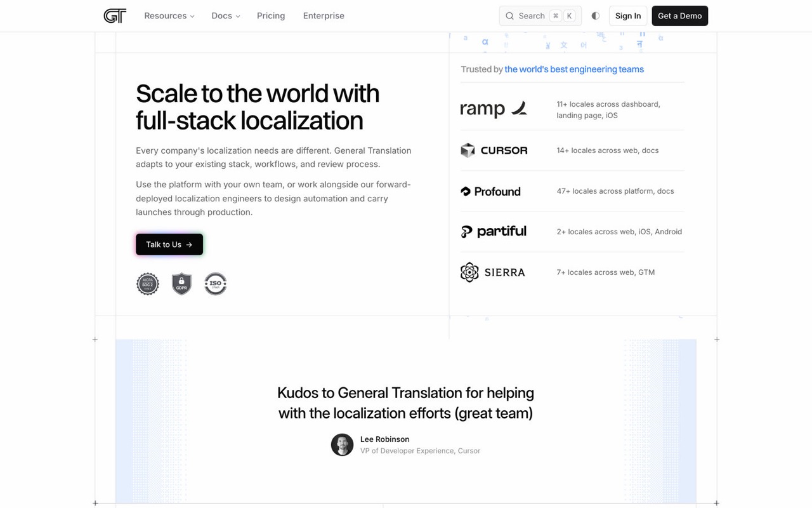Click the Lee Robinson name text
This screenshot has width=812, height=508.
385,439
